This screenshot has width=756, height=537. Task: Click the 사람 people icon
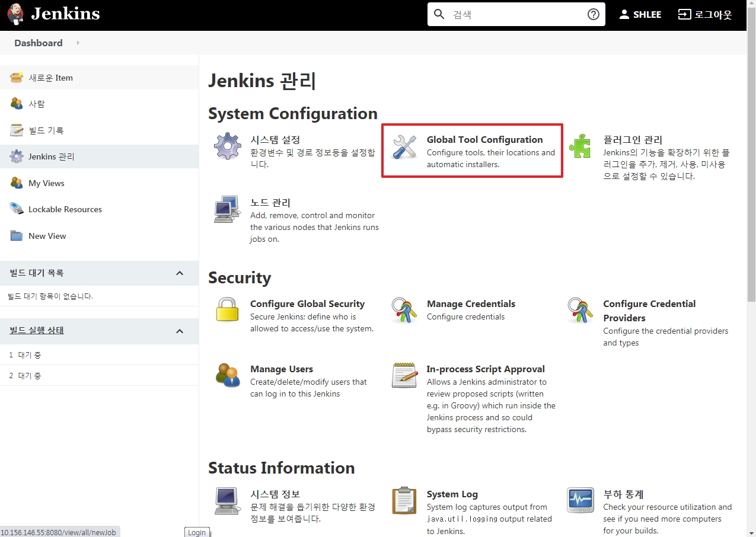point(17,104)
